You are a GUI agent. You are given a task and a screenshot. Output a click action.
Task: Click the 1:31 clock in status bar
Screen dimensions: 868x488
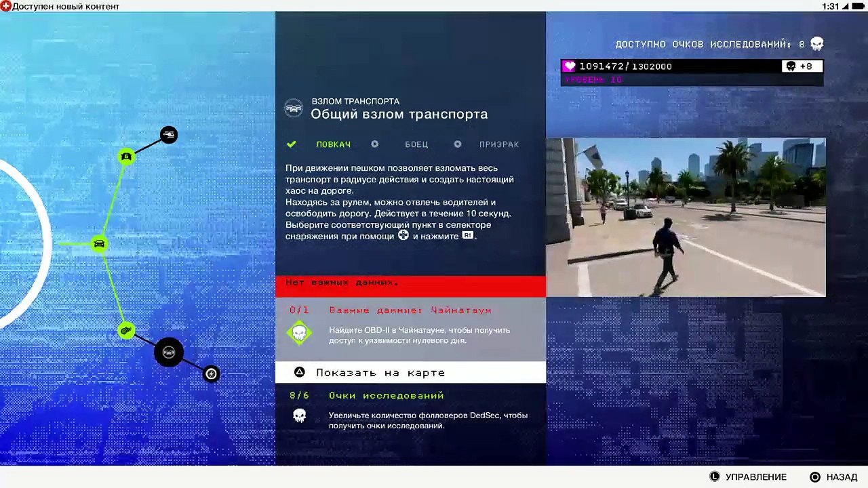click(831, 6)
